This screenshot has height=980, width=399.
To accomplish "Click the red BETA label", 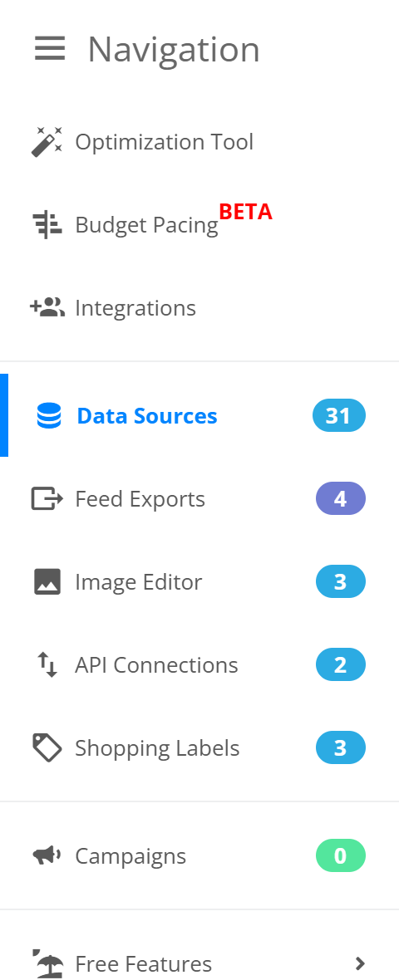I will coord(246,212).
